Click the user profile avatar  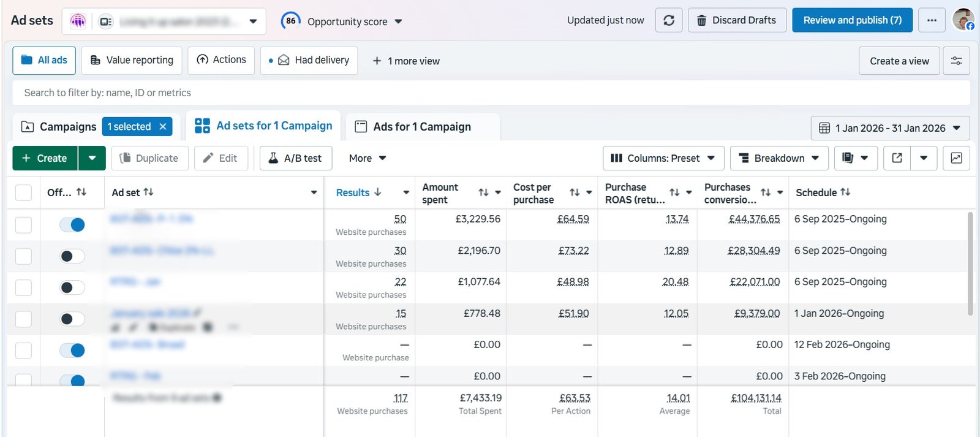pyautogui.click(x=963, y=20)
